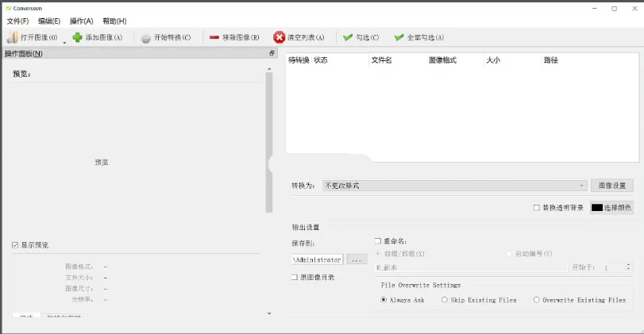The height and width of the screenshot is (334, 644).
Task: Select the 前缀/后缀 radio button
Action: [x=378, y=254]
